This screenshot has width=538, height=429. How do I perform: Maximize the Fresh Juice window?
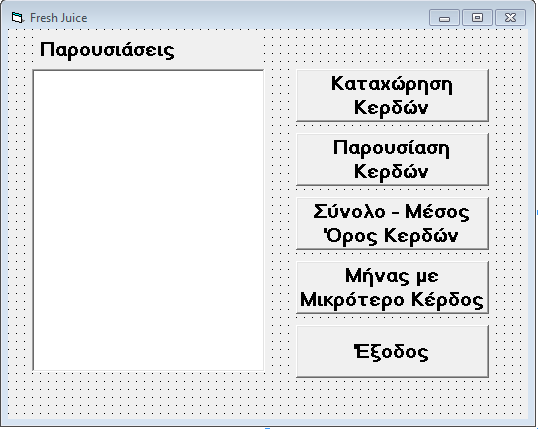477,18
